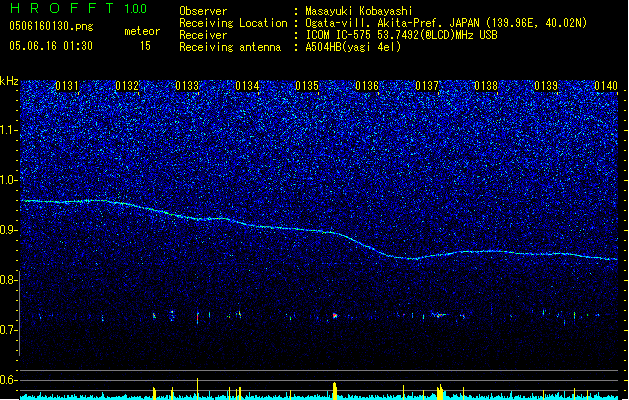Click the 0138 time marker
629x400 pixels.
[486, 86]
